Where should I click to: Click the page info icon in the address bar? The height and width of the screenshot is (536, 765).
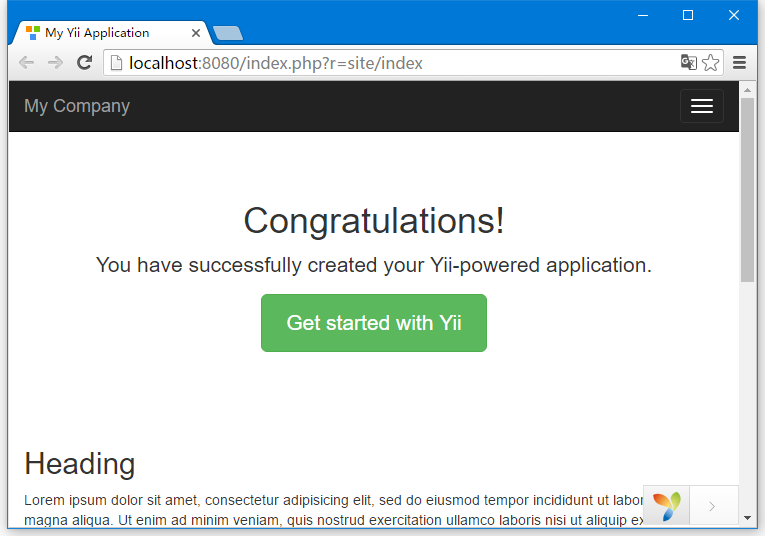pos(116,63)
